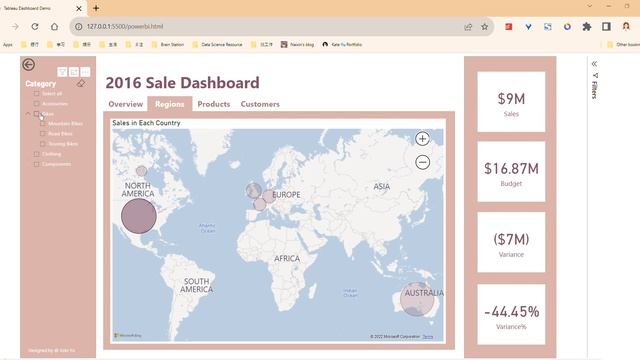
Task: Select the large North America sales bubble
Action: (139, 216)
